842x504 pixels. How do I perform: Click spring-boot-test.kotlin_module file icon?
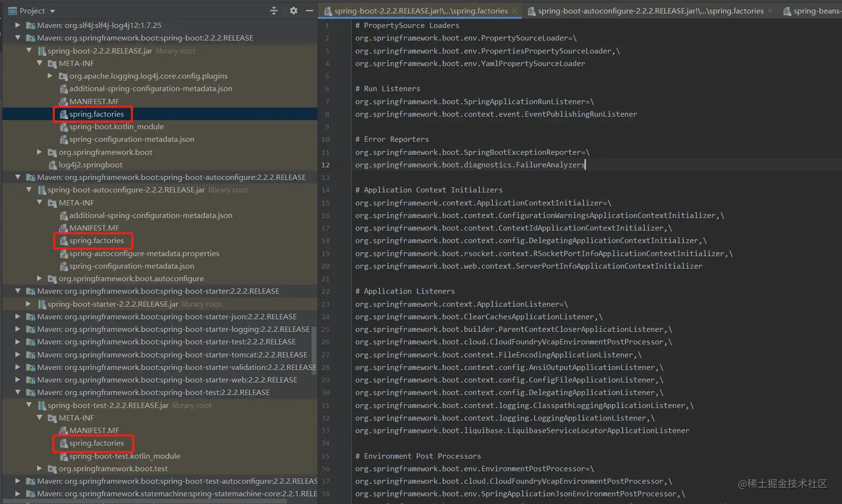click(63, 456)
